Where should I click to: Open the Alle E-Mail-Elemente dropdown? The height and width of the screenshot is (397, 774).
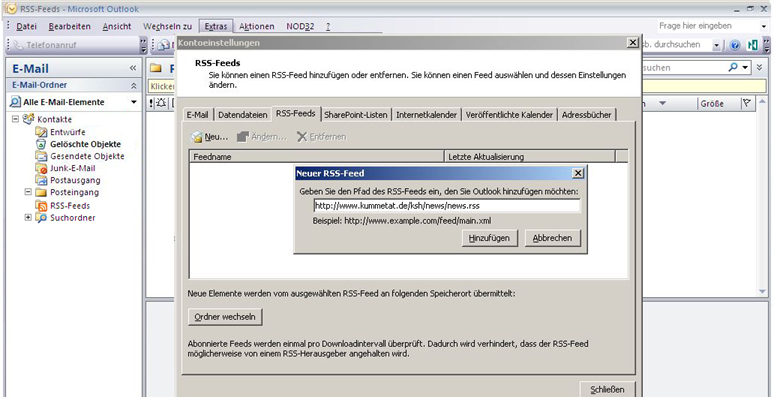[x=134, y=102]
